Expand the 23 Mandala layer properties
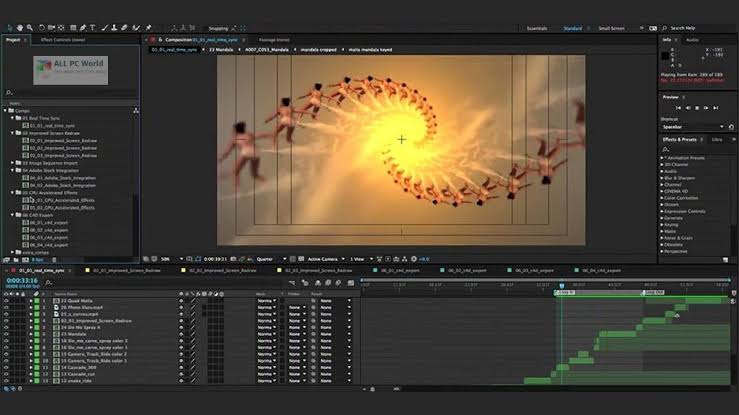 (31, 334)
